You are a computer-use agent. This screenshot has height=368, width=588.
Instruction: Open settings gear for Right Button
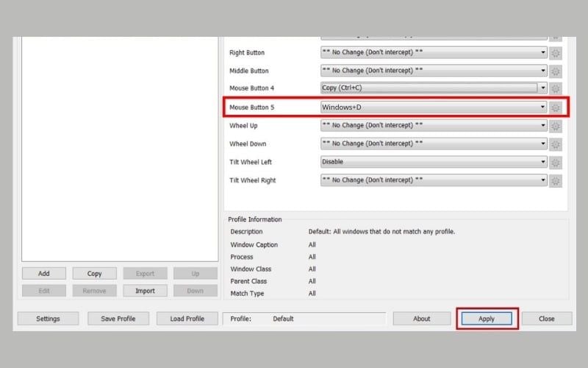(x=556, y=53)
